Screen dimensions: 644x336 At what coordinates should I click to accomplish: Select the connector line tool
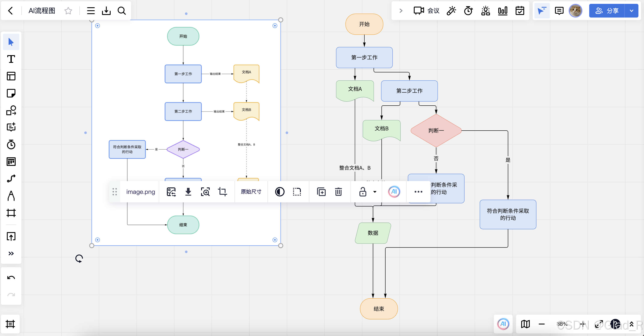[11, 178]
